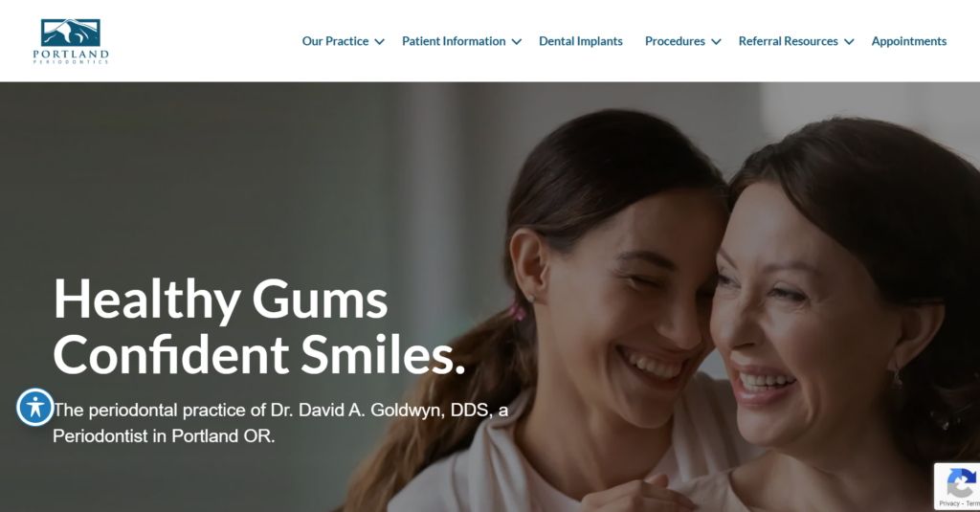Expand the Our Practice chevron
Screen dimensions: 980x512
point(379,42)
